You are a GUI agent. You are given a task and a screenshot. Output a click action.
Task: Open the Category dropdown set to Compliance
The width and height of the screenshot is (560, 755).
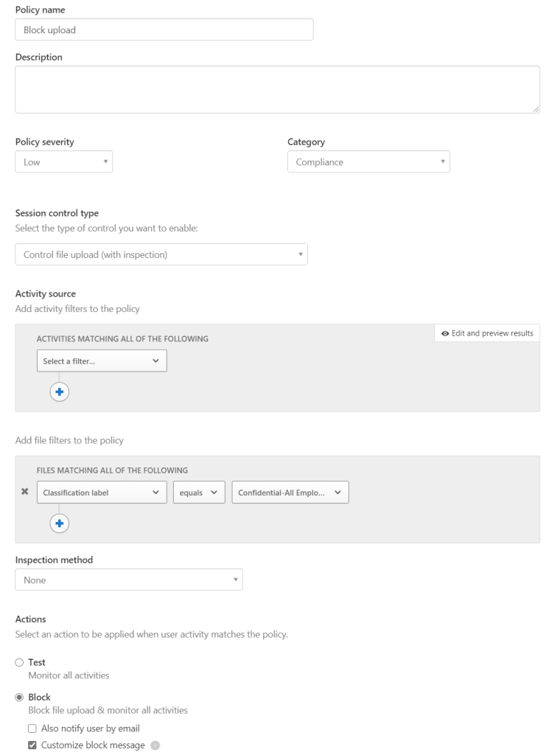point(368,162)
